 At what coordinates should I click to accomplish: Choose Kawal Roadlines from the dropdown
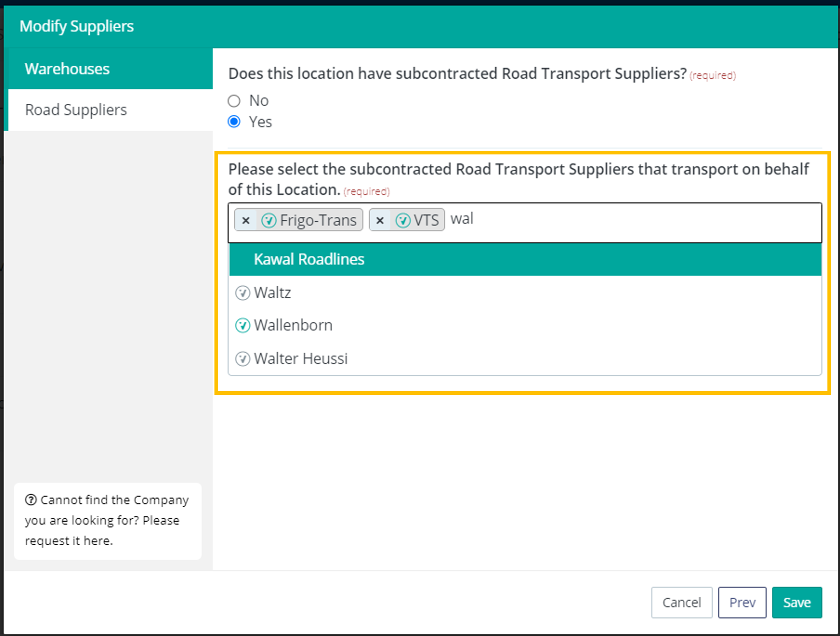[525, 259]
